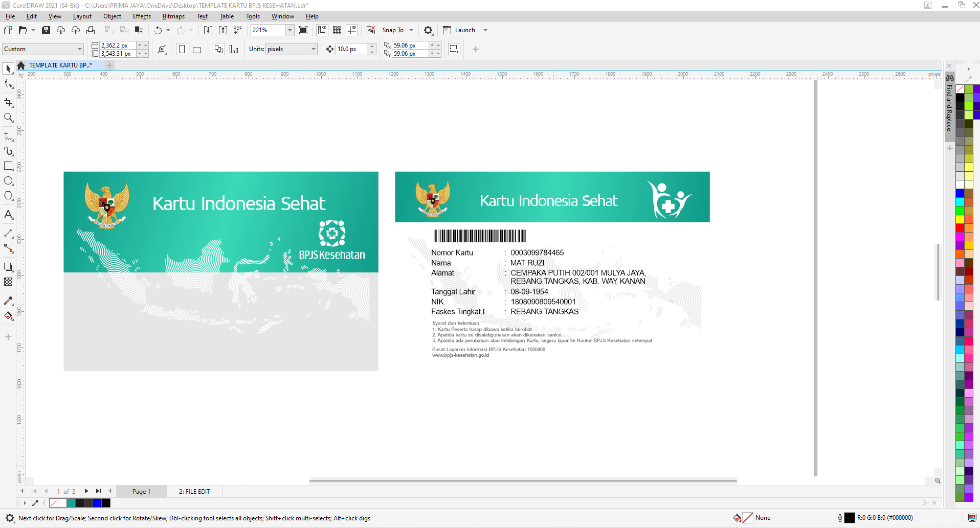Click the Print icon
Viewport: 980px width, 528px height.
(91, 30)
